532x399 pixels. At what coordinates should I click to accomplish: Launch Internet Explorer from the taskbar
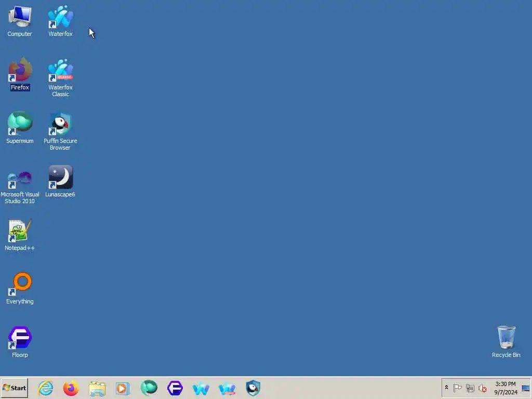pos(46,388)
